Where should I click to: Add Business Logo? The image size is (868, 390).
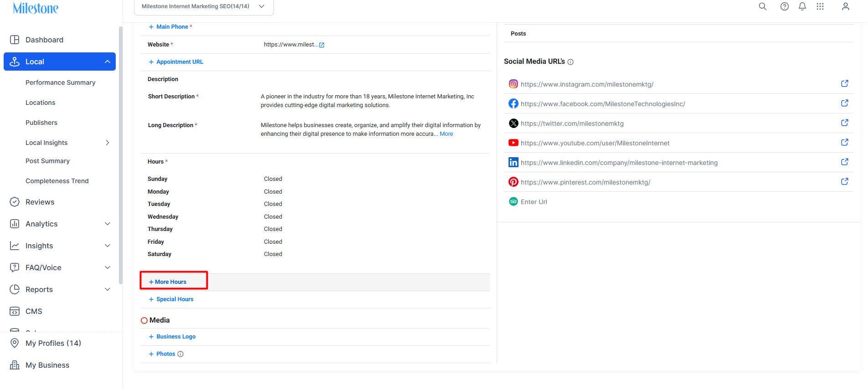pyautogui.click(x=172, y=337)
